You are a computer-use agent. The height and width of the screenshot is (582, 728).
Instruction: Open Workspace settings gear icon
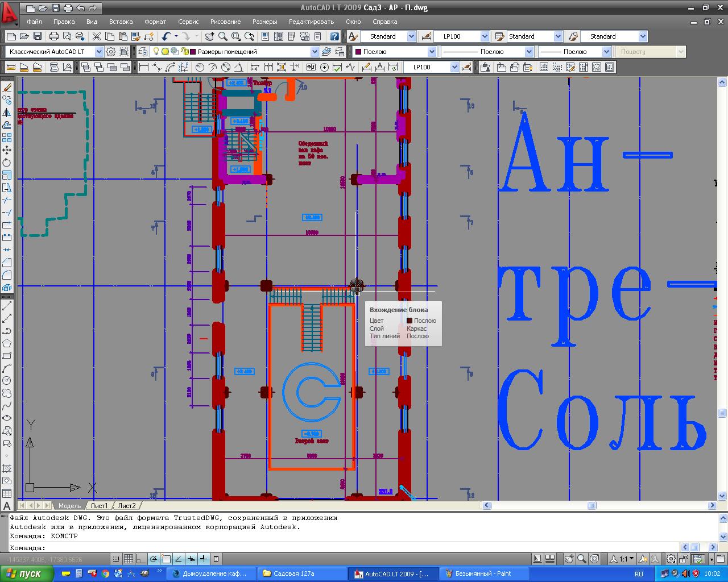tap(111, 52)
